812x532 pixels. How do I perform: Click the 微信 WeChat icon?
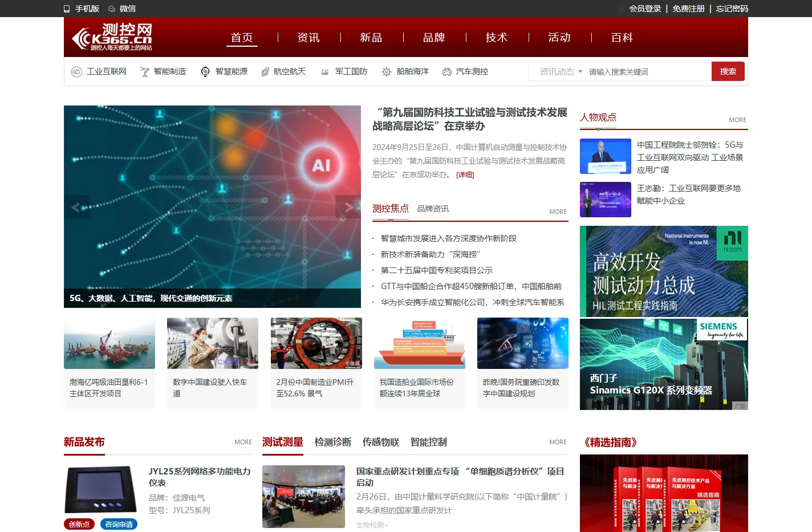(x=112, y=9)
